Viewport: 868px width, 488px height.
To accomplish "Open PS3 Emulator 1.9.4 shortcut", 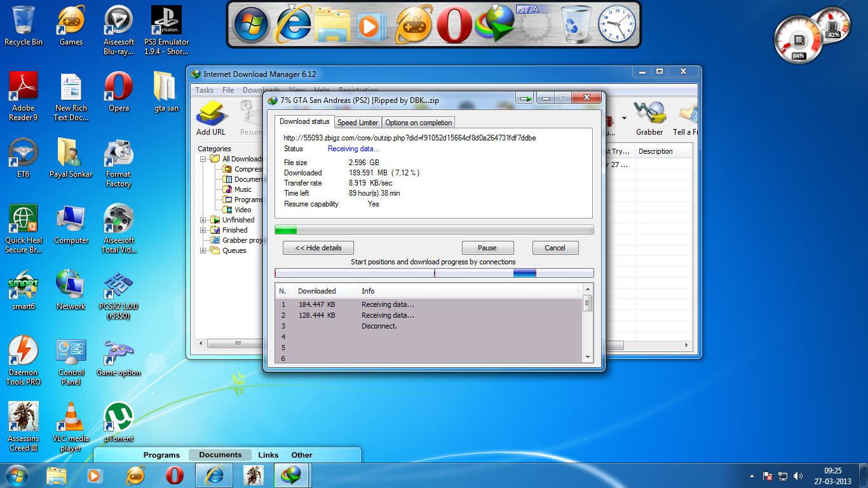I will [x=166, y=30].
